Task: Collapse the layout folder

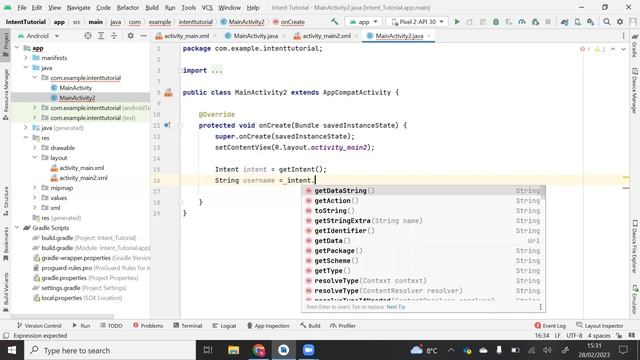Action: [x=35, y=158]
